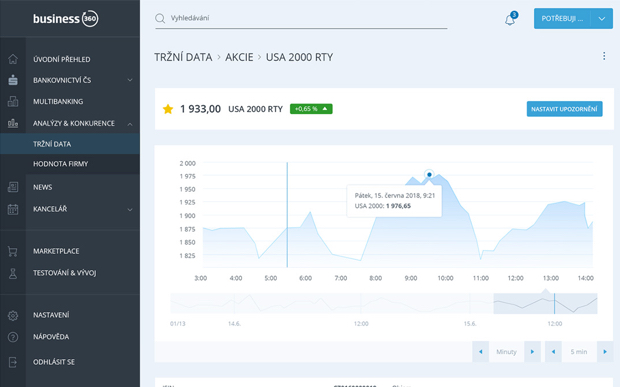Collapse the Analýzy & Konkurence section
Screen dimensions: 620x387
(130, 124)
